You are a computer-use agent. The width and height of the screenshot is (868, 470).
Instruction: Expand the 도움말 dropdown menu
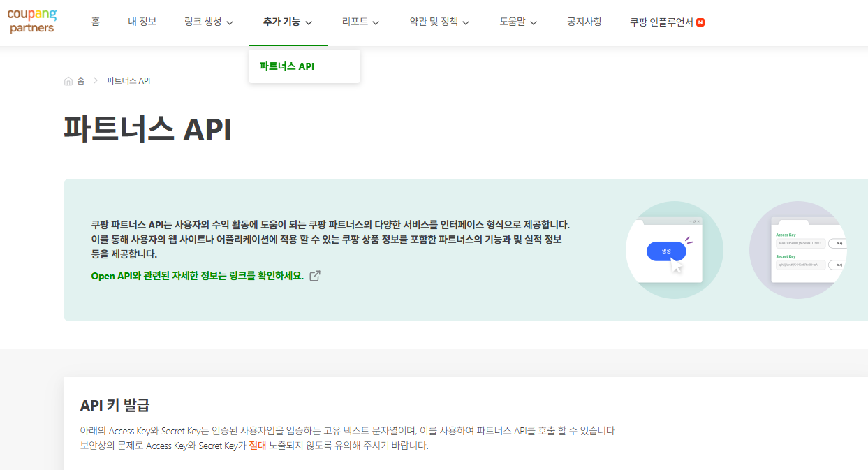[518, 22]
